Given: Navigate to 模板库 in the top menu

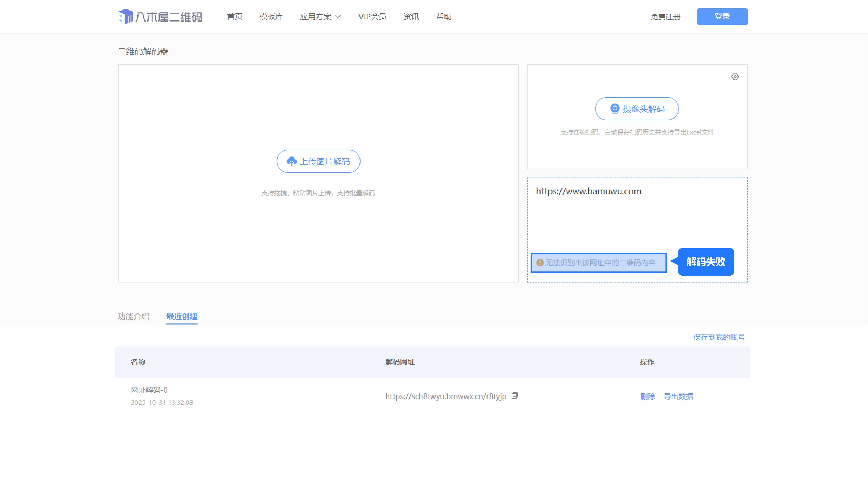Looking at the screenshot, I should pyautogui.click(x=271, y=16).
